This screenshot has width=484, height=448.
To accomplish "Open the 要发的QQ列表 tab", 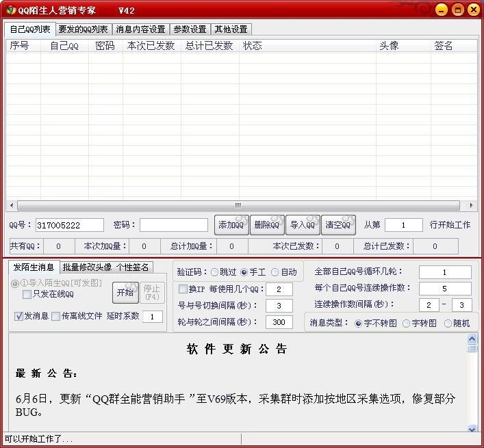I will (84, 29).
